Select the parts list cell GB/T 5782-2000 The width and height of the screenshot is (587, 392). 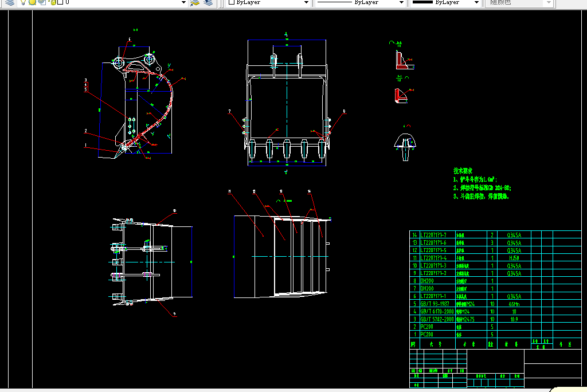point(437,319)
